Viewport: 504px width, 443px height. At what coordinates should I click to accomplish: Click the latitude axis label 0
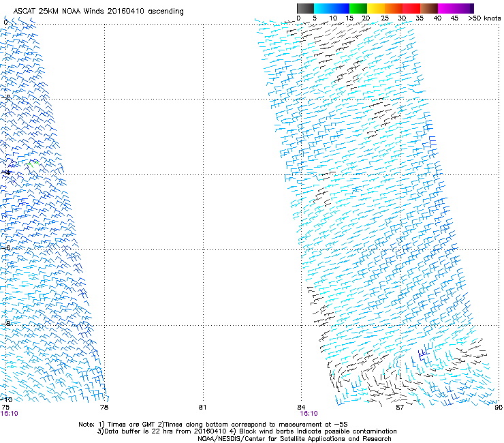click(x=5, y=22)
